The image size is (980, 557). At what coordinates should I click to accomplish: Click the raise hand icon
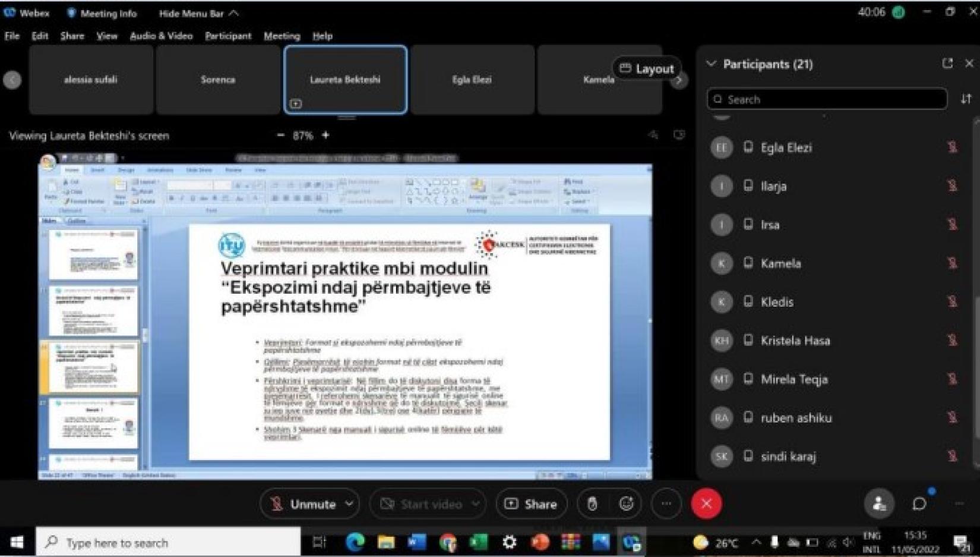pos(592,504)
